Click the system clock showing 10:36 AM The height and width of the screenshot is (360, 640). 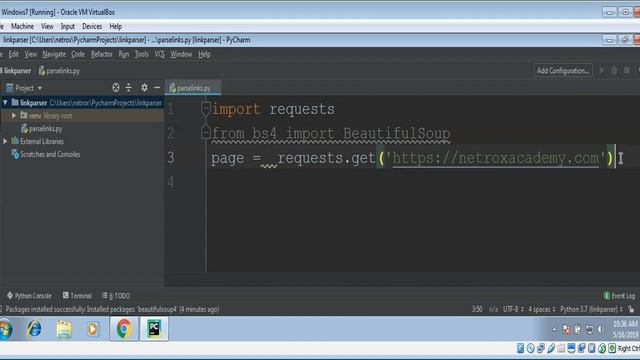click(626, 324)
